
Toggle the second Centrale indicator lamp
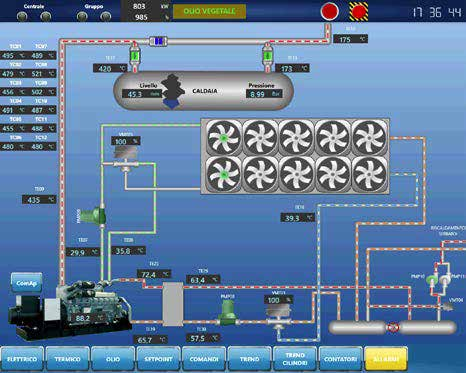45,16
